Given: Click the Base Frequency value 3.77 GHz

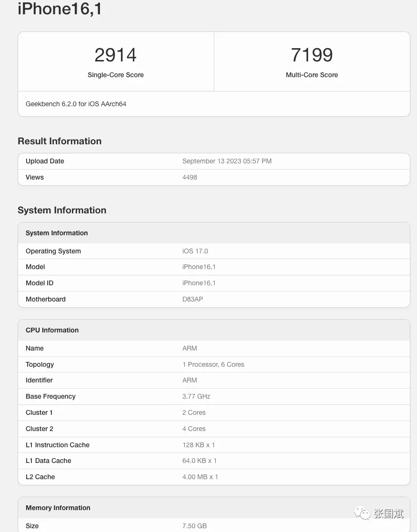Looking at the screenshot, I should point(196,396).
